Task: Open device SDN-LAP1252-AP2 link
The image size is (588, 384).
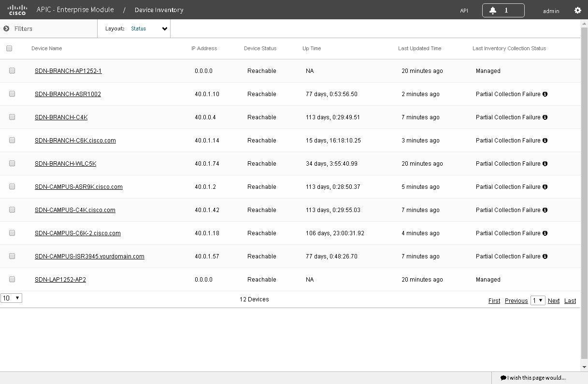Action: 60,280
